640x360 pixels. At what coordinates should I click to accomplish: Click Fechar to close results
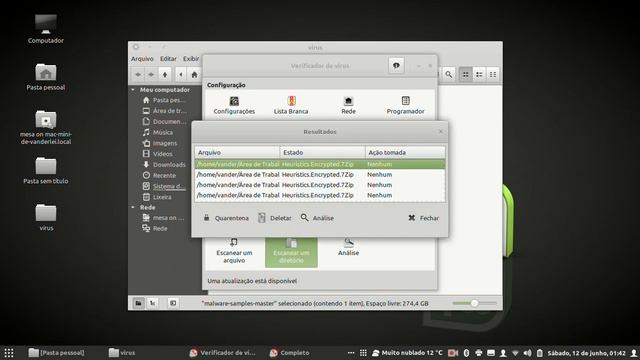424,218
